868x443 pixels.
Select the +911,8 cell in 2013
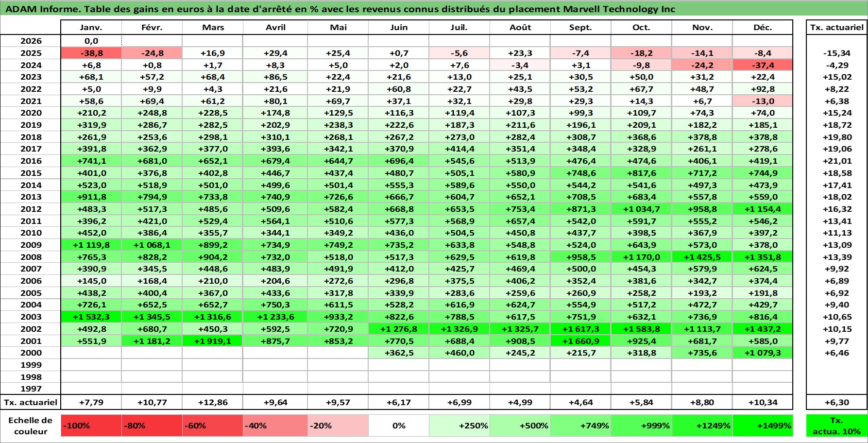(x=91, y=197)
